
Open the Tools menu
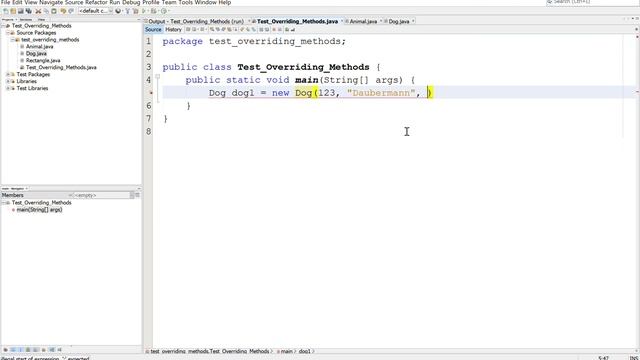pos(185,2)
